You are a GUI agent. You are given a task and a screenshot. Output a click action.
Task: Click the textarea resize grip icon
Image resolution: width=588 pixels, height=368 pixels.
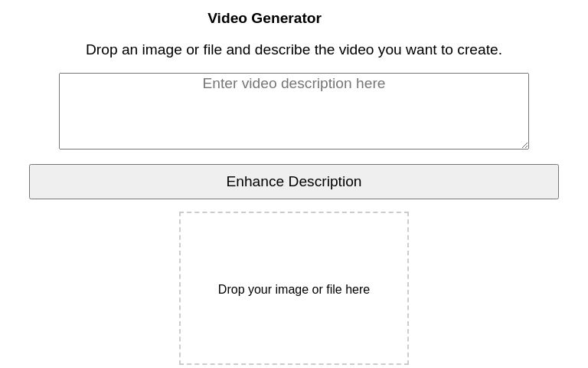coord(524,145)
